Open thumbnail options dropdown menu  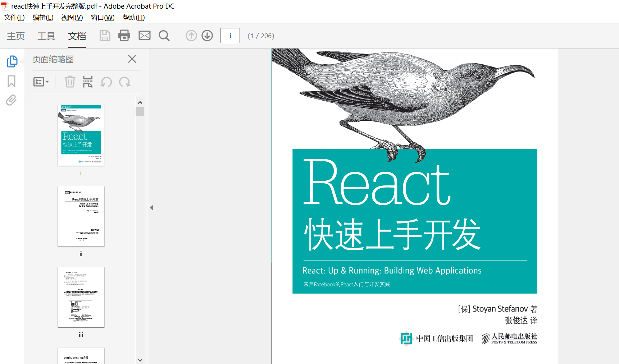pyautogui.click(x=41, y=82)
